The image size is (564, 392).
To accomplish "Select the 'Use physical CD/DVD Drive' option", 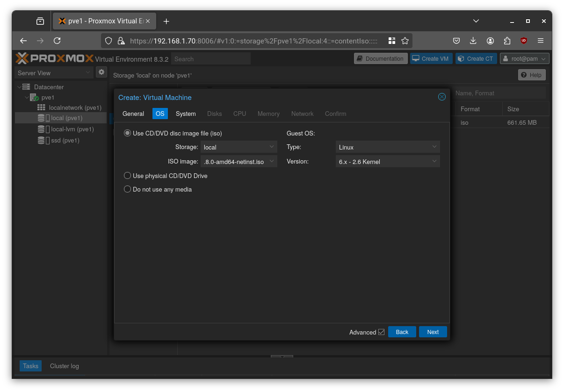I will (127, 175).
